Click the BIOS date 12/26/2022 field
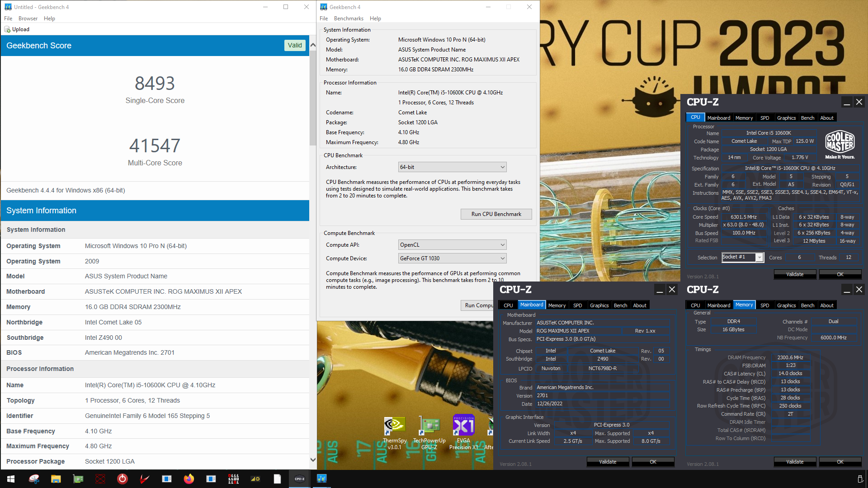Image resolution: width=868 pixels, height=488 pixels. click(549, 404)
